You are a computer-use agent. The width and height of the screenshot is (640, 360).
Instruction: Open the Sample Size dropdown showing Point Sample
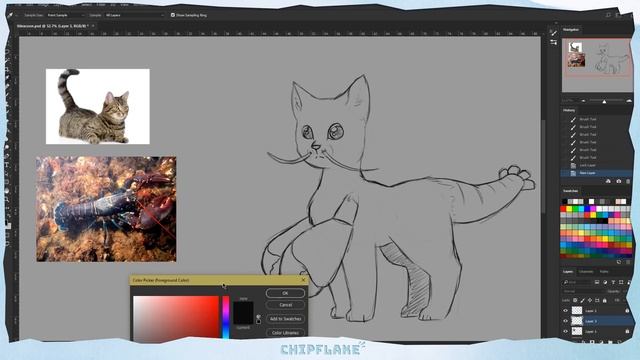[x=66, y=15]
